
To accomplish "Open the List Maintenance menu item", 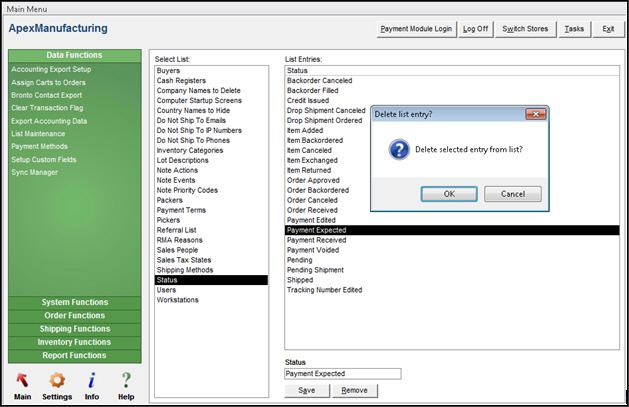I will (38, 133).
